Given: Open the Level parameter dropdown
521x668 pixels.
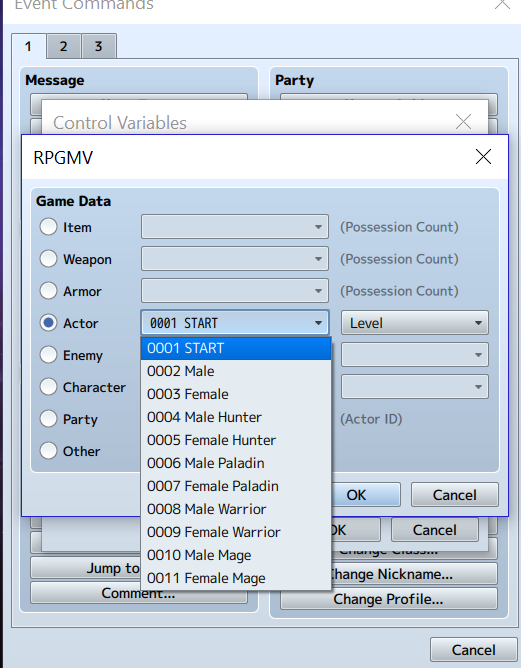Looking at the screenshot, I should coord(414,322).
